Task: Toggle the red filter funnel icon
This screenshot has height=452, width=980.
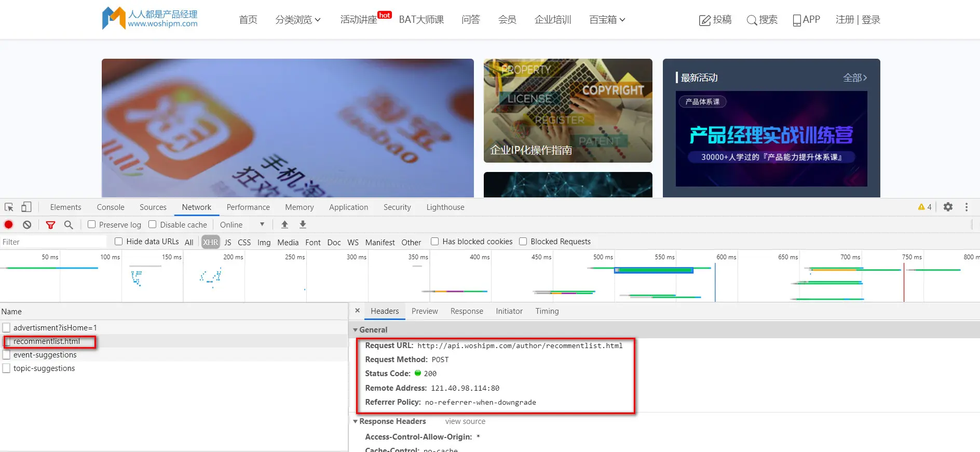Action: coord(50,224)
